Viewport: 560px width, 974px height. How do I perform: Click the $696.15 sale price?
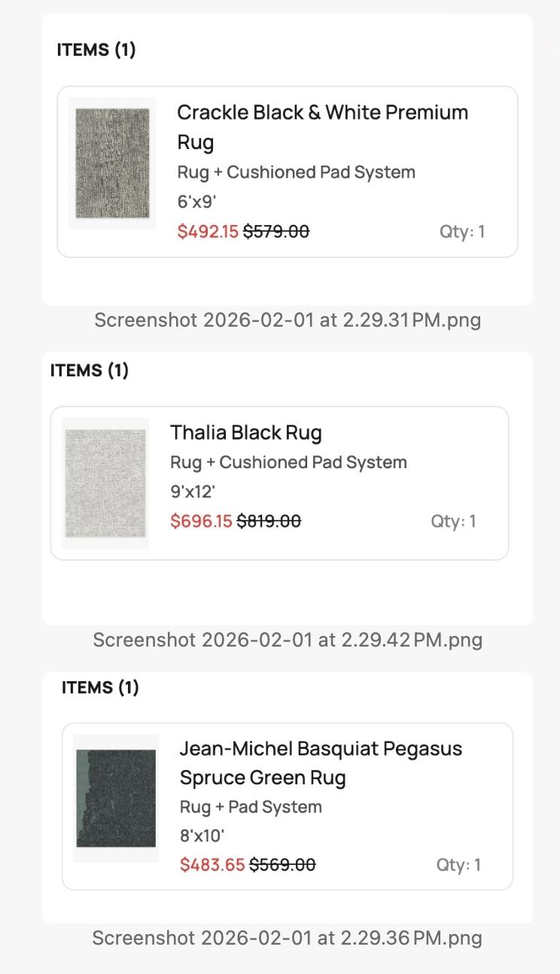coord(201,521)
